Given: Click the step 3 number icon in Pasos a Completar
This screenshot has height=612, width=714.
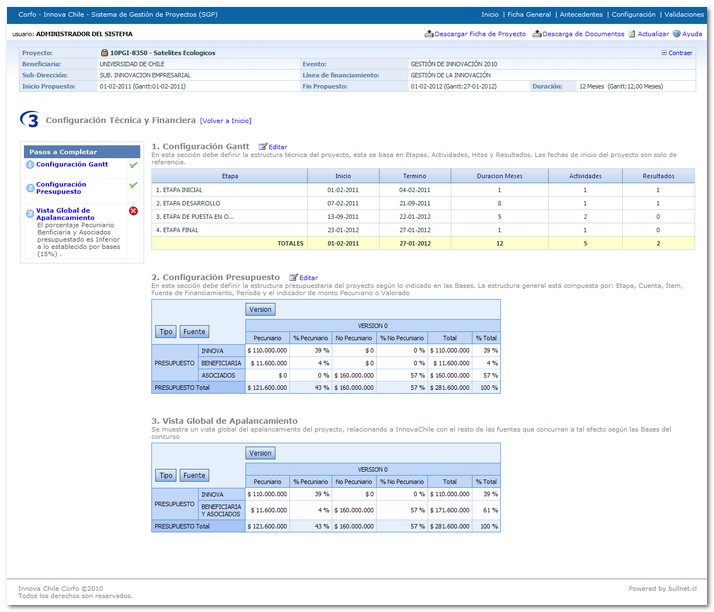Looking at the screenshot, I should click(x=30, y=213).
